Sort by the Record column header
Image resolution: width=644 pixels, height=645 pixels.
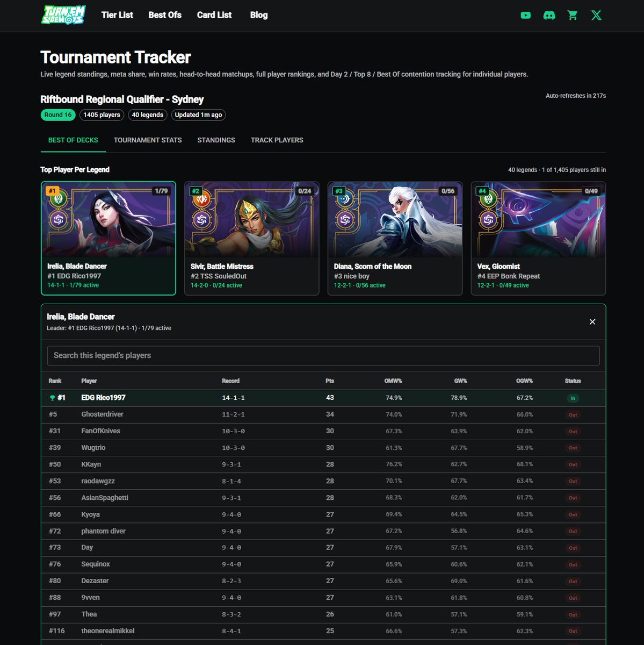230,381
